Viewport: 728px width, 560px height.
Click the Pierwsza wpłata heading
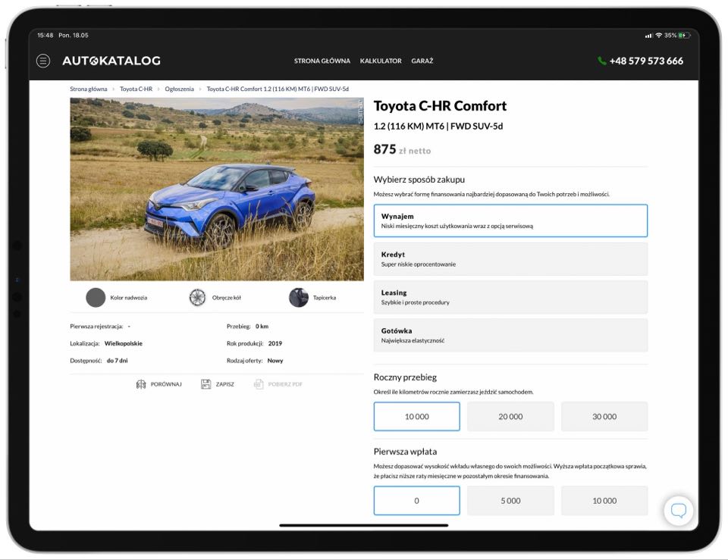point(405,452)
